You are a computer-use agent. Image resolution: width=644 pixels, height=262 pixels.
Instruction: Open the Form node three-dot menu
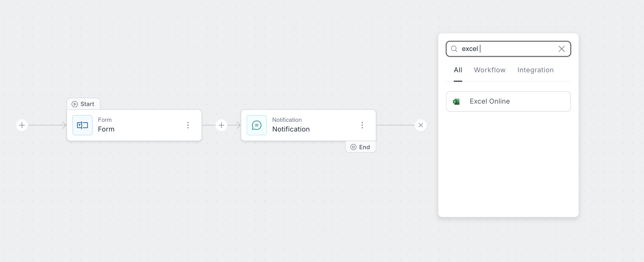pos(188,125)
